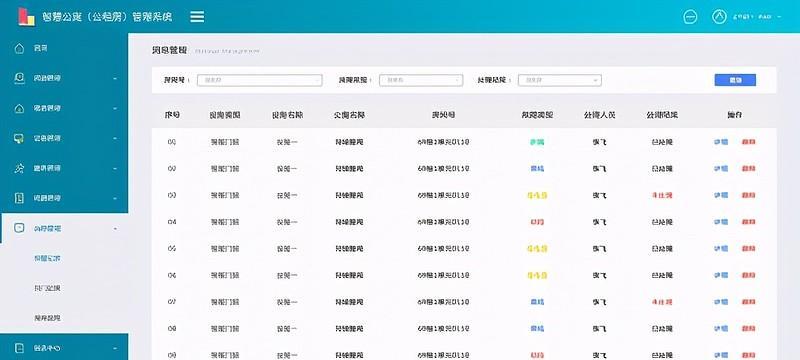Collapse the highlighted white sidebar menu section
This screenshot has width=800, height=360.
(64, 228)
